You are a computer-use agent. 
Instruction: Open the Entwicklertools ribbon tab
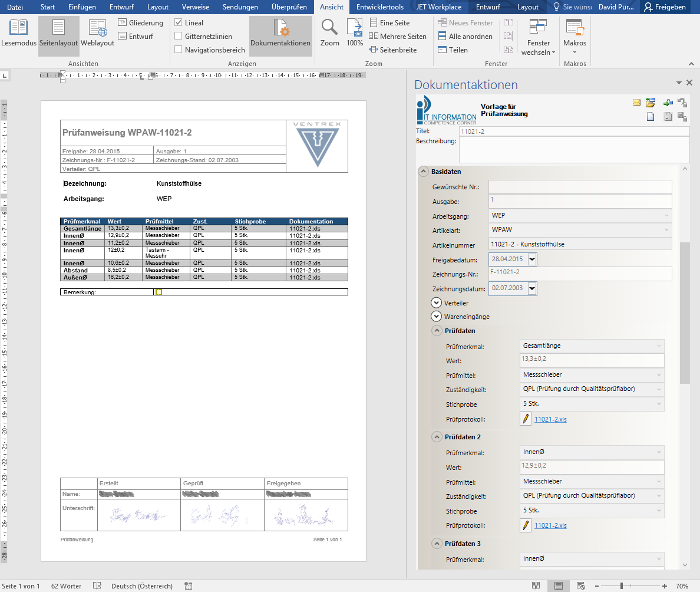tap(380, 6)
